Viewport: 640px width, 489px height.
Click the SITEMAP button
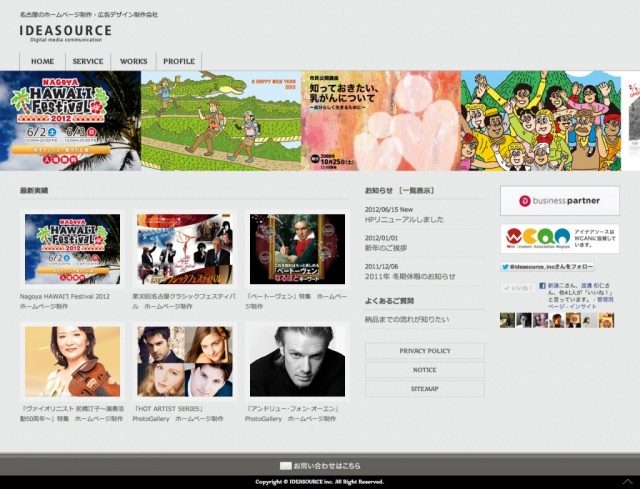(424, 388)
